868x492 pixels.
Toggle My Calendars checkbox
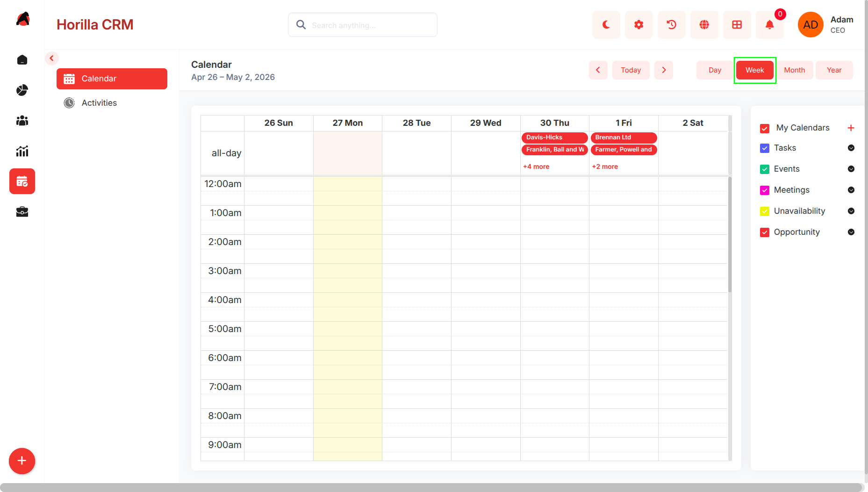point(765,128)
